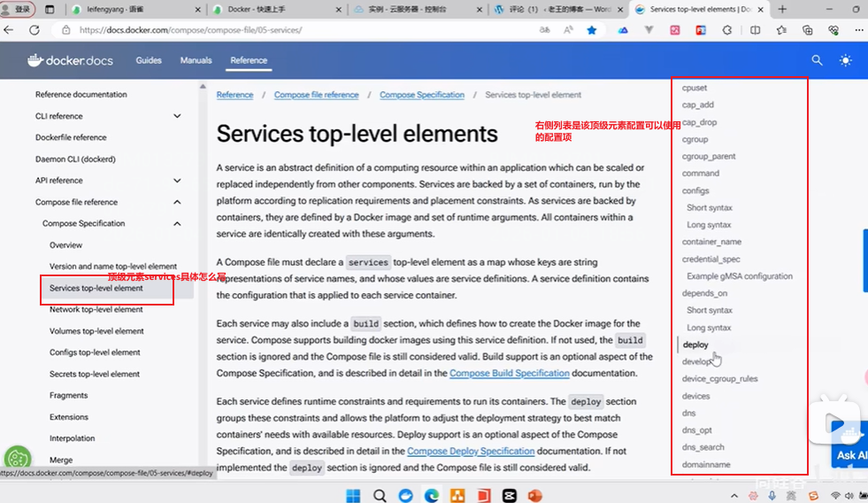Jump to deploy in table of contents
Screen dimensions: 868x503
pyautogui.click(x=695, y=344)
